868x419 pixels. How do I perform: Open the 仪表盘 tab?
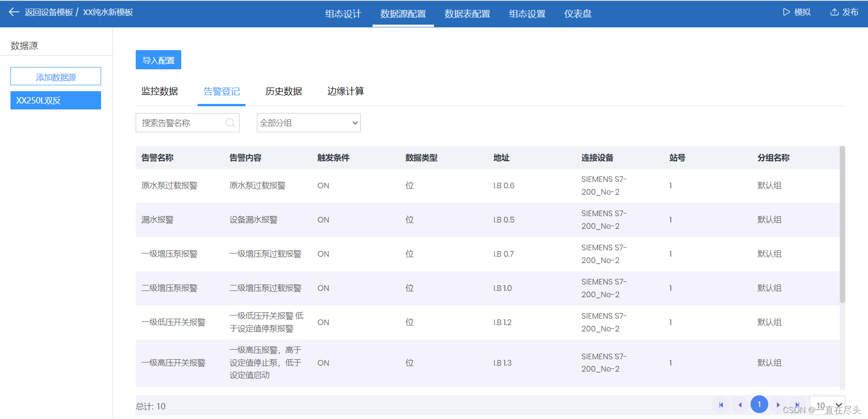(578, 14)
